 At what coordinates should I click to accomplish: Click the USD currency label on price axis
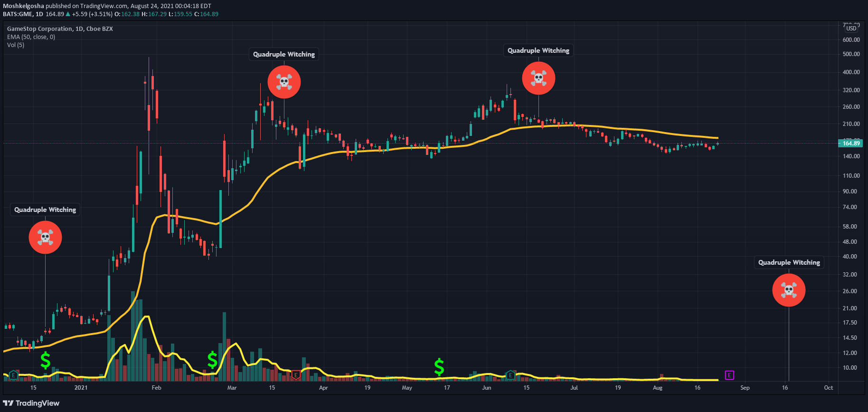coord(852,29)
